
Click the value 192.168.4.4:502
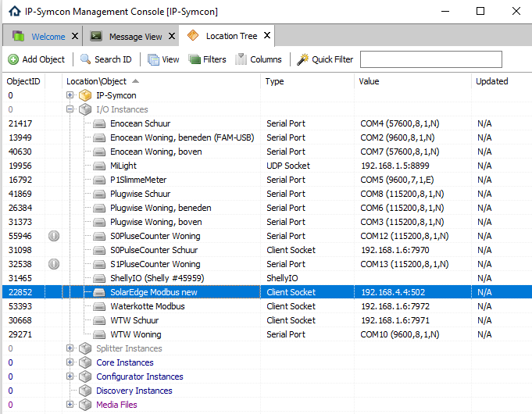[x=393, y=292]
